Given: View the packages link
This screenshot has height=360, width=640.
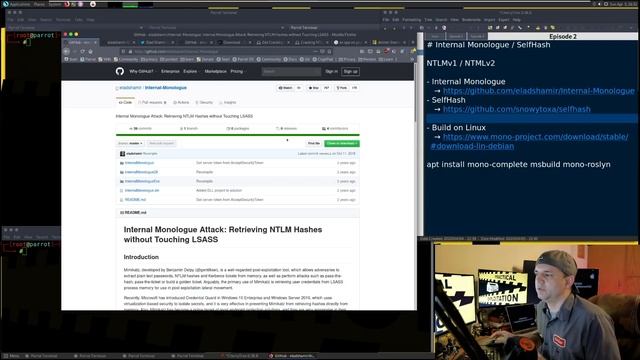Looking at the screenshot, I should (x=238, y=129).
